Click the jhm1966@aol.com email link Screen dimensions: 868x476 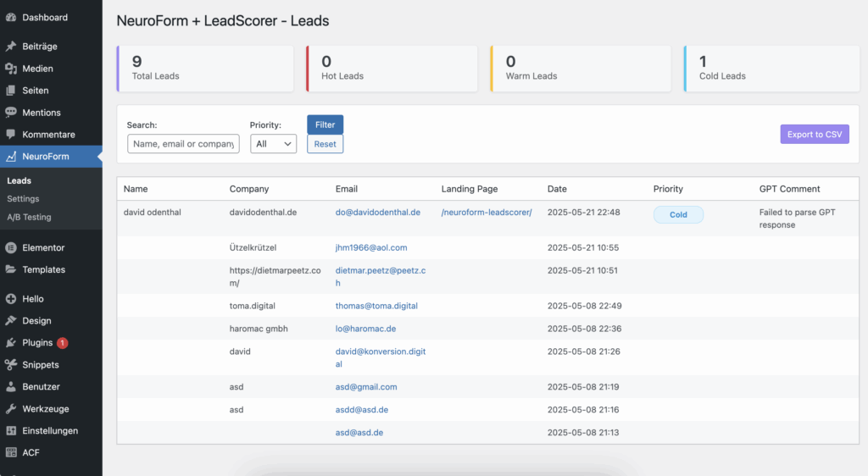click(371, 247)
